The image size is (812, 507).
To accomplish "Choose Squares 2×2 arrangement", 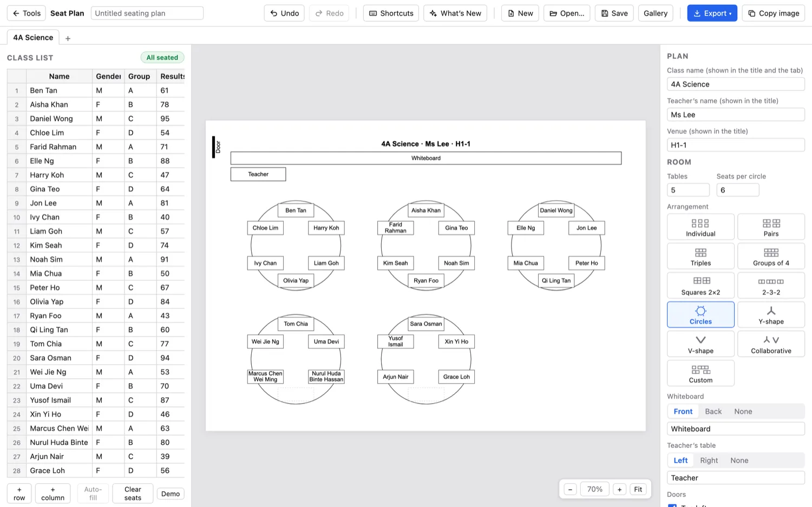I will pos(700,285).
